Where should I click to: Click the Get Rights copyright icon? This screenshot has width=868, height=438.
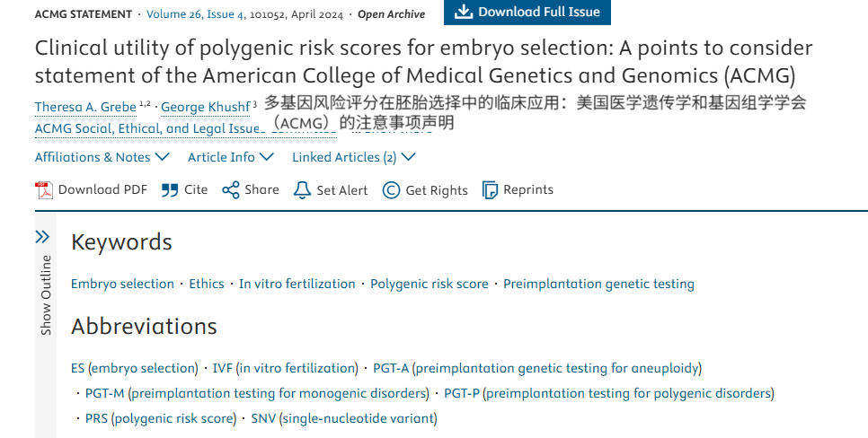pos(391,190)
